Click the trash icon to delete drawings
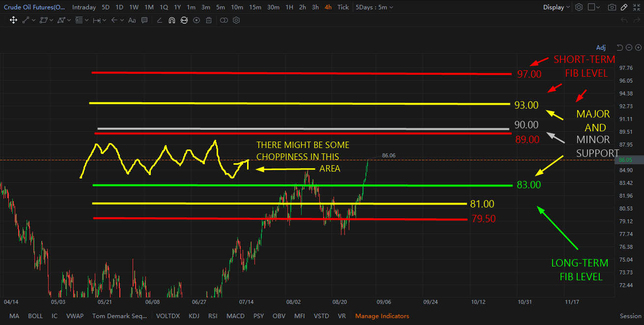The height and width of the screenshot is (325, 644). coord(209,20)
